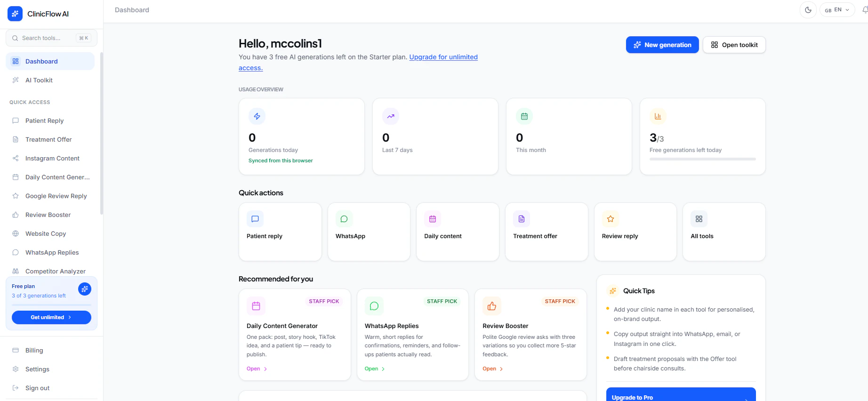868x401 pixels.
Task: Click the Competitor Analyzer sidebar icon
Action: click(16, 271)
